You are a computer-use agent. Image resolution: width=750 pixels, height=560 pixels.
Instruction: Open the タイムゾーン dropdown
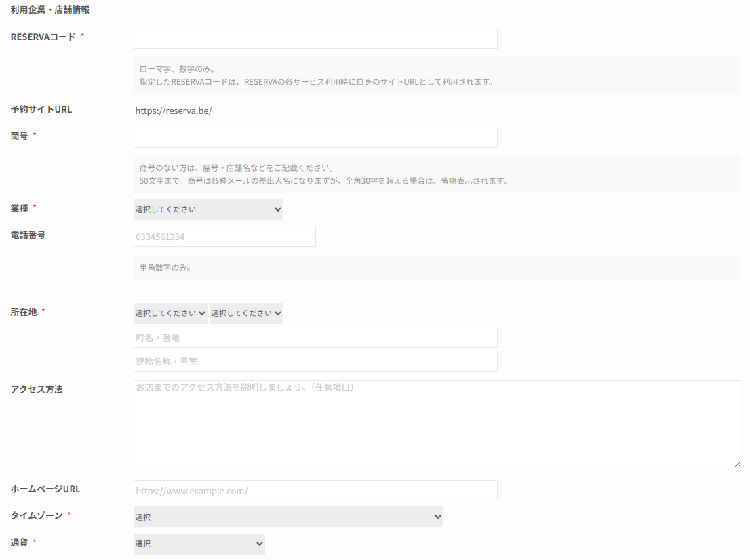[288, 517]
